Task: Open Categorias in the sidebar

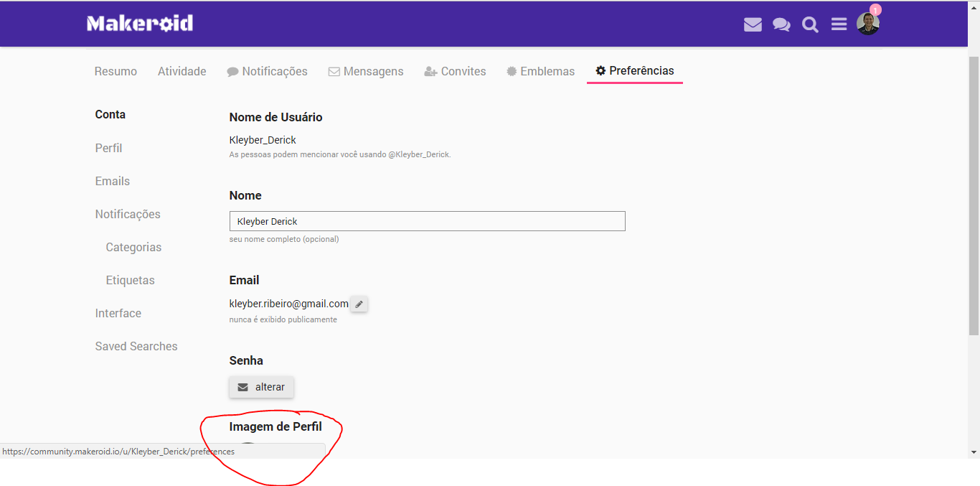Action: point(133,247)
